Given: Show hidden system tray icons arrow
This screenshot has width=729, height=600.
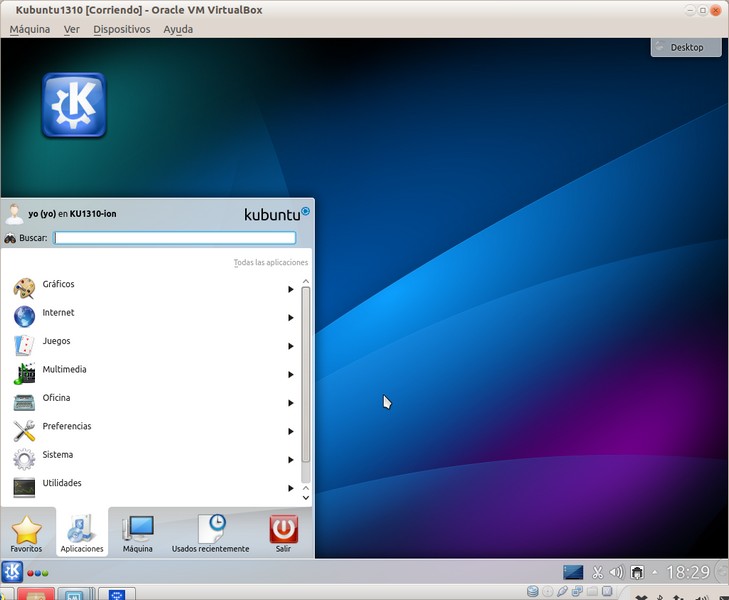Looking at the screenshot, I should (655, 572).
